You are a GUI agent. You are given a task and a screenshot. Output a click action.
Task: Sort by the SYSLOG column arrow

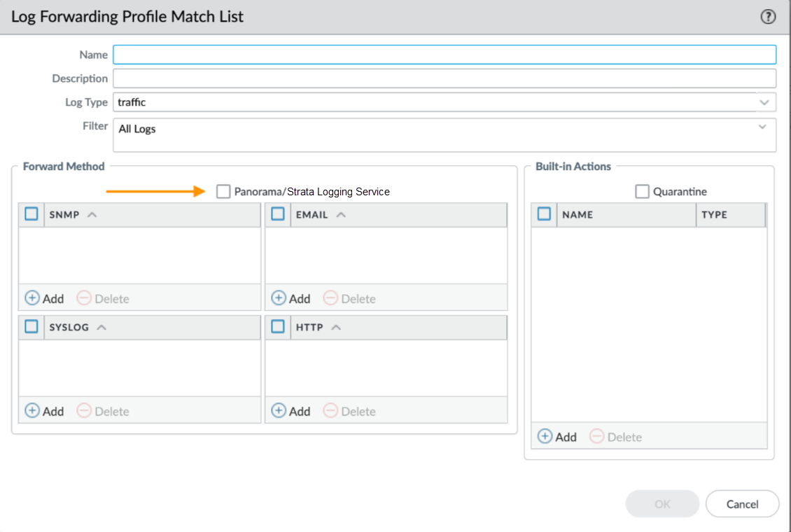[x=101, y=327]
